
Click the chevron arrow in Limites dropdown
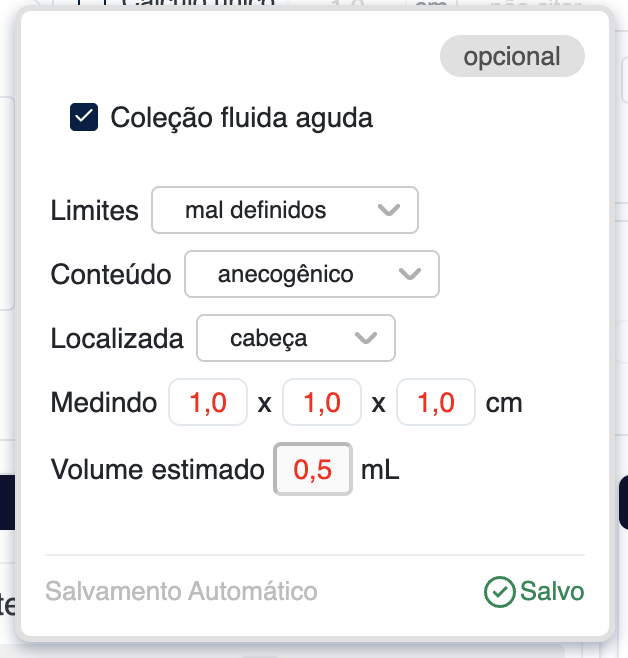pyautogui.click(x=388, y=210)
